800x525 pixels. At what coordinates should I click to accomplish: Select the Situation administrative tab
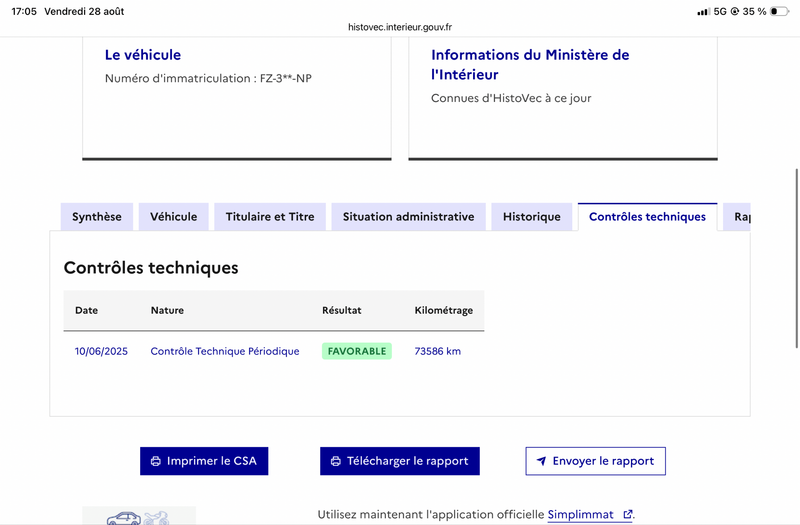[x=409, y=217]
